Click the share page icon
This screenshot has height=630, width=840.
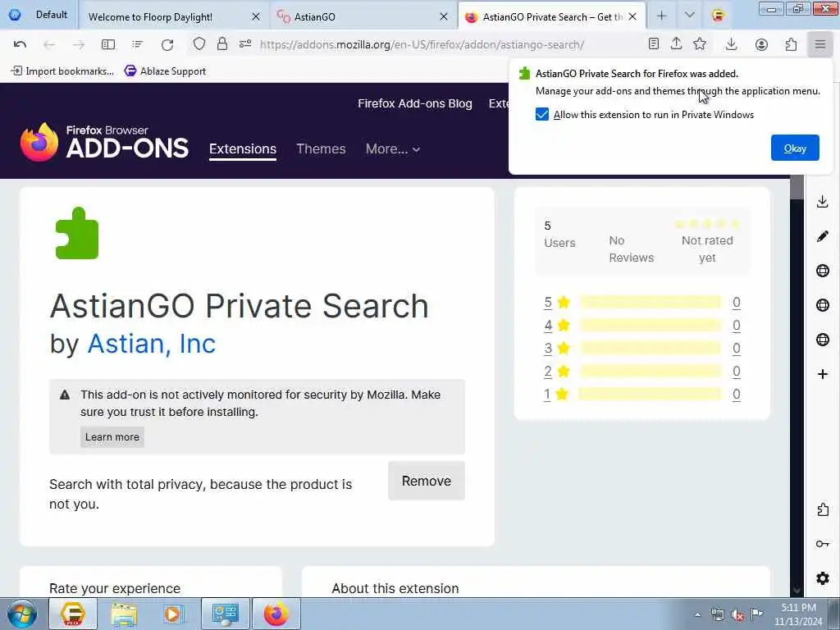pos(677,44)
